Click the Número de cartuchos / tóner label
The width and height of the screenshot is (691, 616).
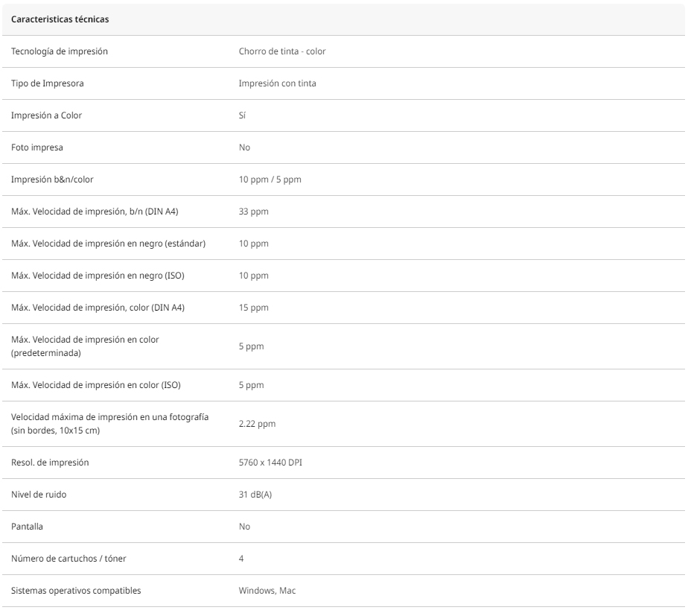pyautogui.click(x=69, y=559)
